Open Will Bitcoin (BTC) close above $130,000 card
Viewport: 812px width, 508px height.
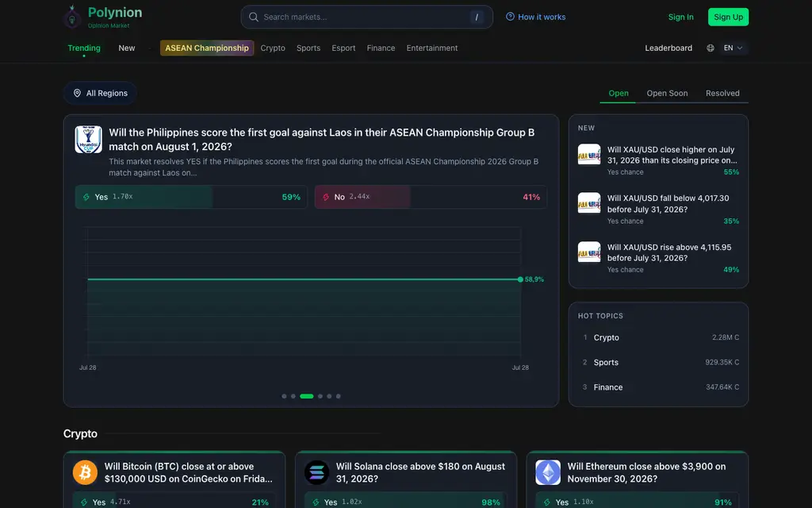click(x=189, y=472)
